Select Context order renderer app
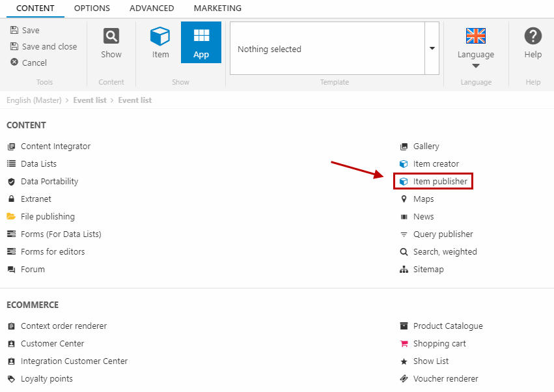The width and height of the screenshot is (554, 392). [x=57, y=326]
